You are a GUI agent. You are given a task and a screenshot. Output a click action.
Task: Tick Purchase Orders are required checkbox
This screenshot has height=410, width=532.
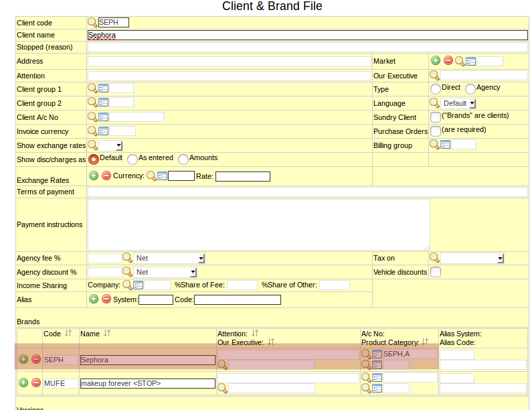(436, 131)
